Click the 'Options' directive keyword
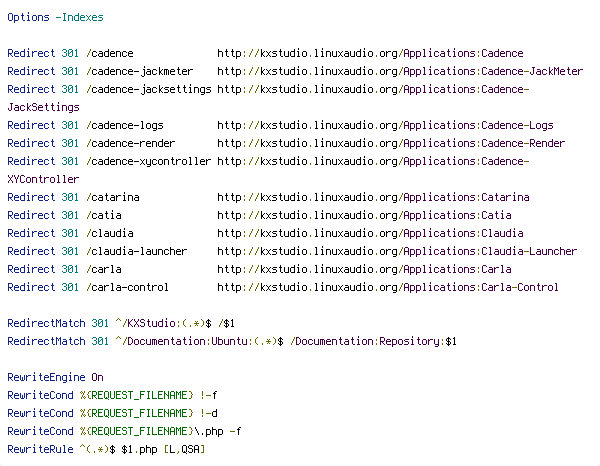 28,18
